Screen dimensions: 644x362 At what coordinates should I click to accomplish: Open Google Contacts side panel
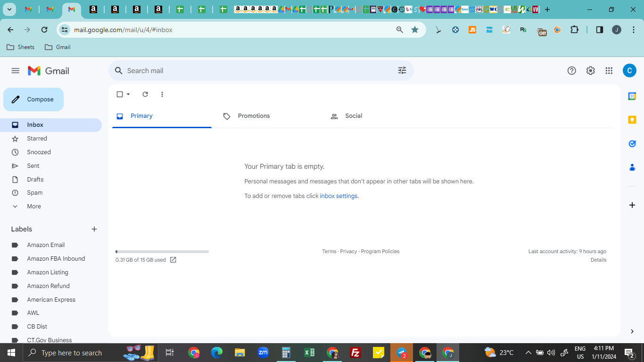click(632, 167)
